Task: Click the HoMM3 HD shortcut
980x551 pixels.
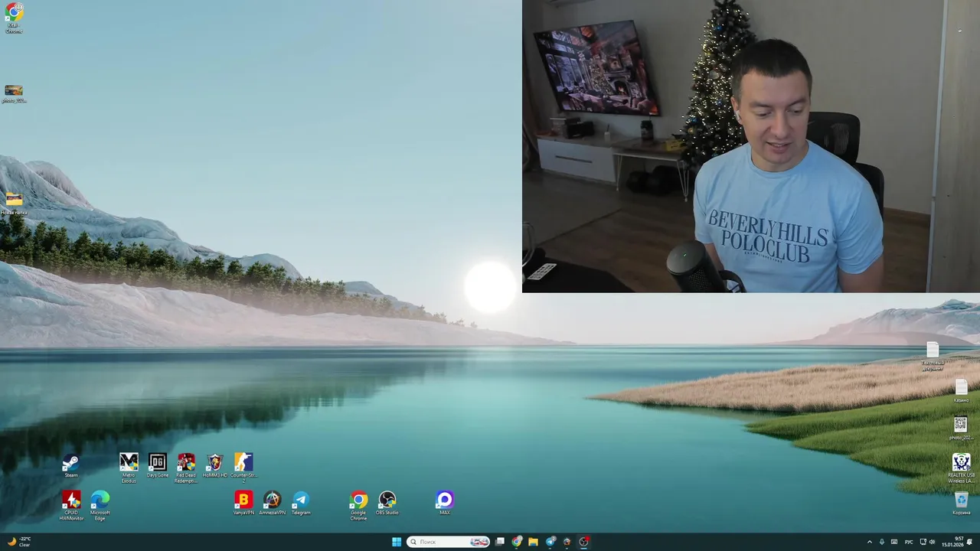Action: click(215, 465)
